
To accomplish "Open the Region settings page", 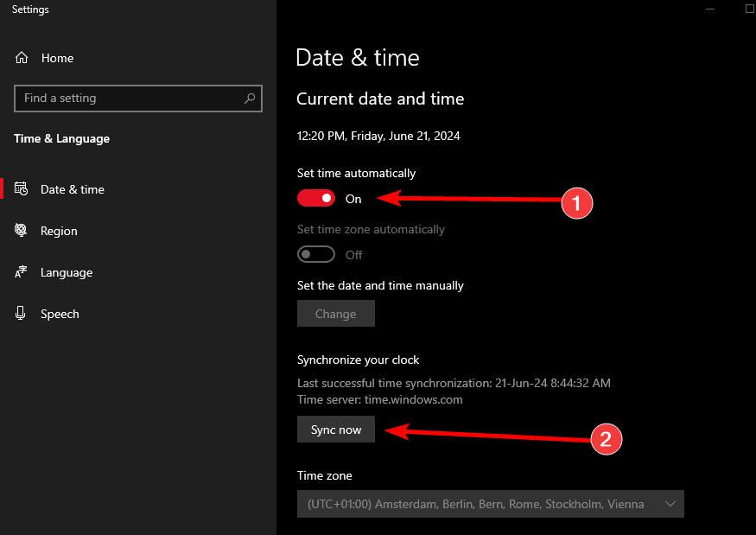I will point(58,231).
